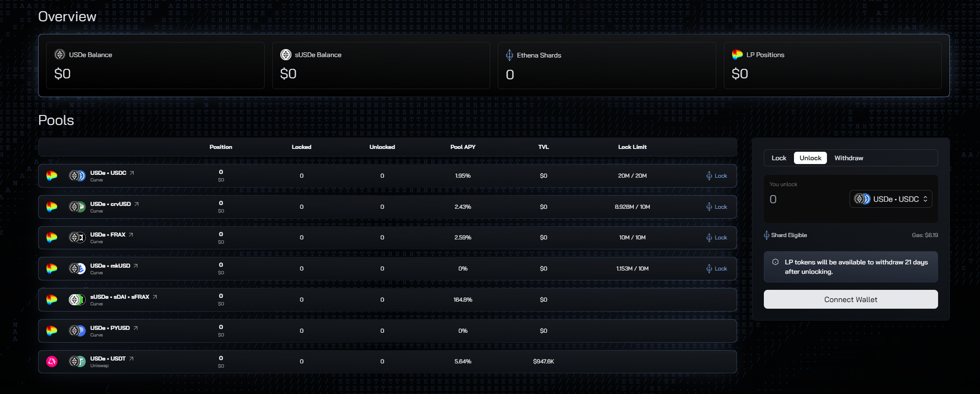The width and height of the screenshot is (980, 394).
Task: Click the LP Positions Curve icon
Action: tap(737, 55)
